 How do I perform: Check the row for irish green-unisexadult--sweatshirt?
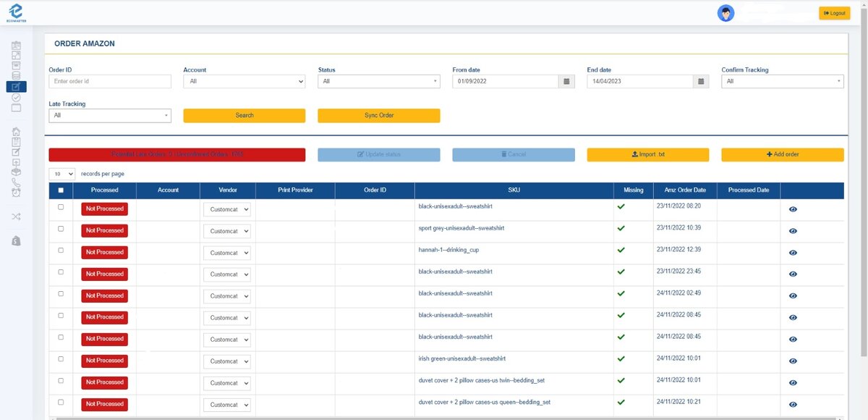tap(61, 359)
